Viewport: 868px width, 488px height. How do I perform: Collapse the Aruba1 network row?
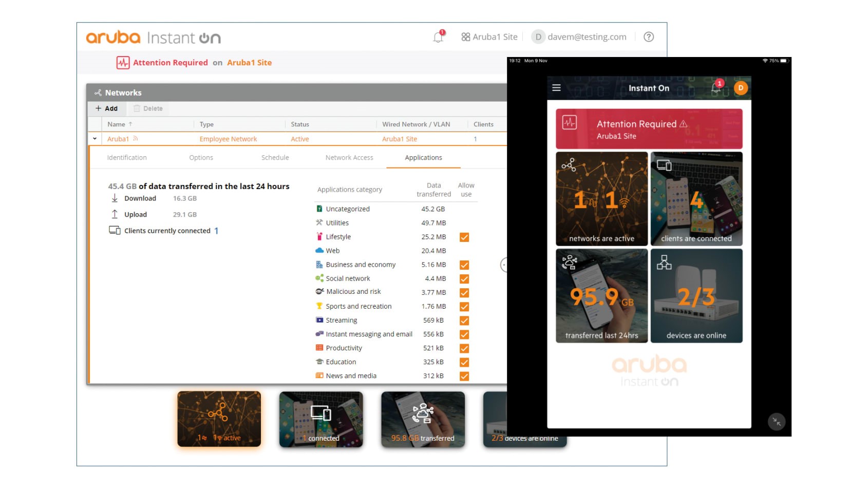pyautogui.click(x=95, y=139)
